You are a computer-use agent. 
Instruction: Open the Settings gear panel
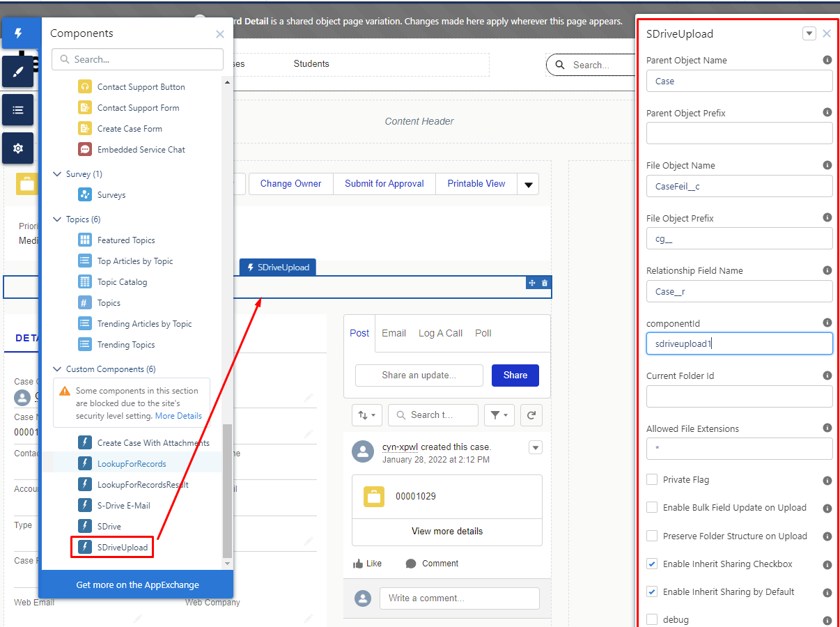click(18, 148)
